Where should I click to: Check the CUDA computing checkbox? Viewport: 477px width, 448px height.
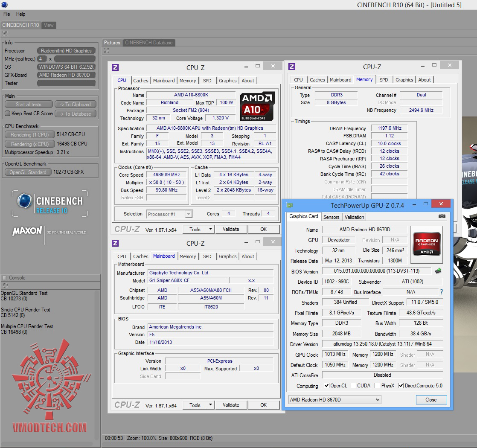click(x=353, y=386)
